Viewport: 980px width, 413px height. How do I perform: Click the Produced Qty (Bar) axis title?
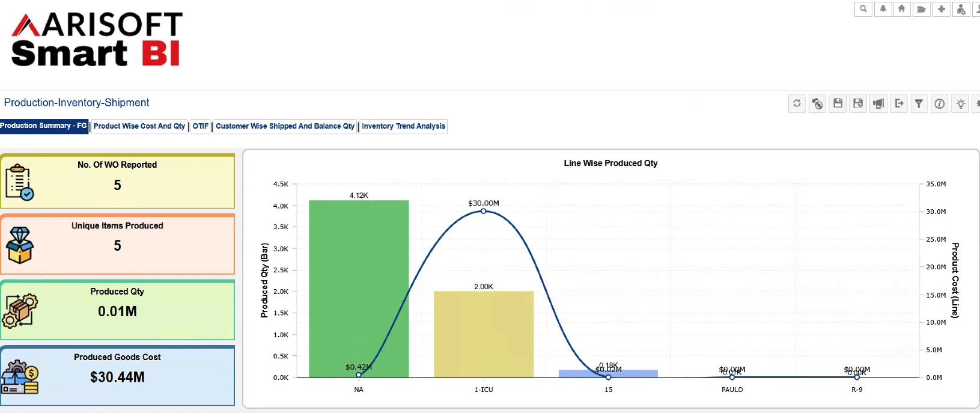(264, 280)
